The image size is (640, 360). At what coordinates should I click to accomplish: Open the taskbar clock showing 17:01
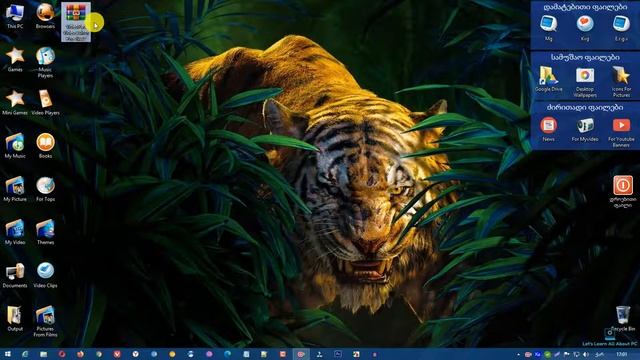(622, 354)
